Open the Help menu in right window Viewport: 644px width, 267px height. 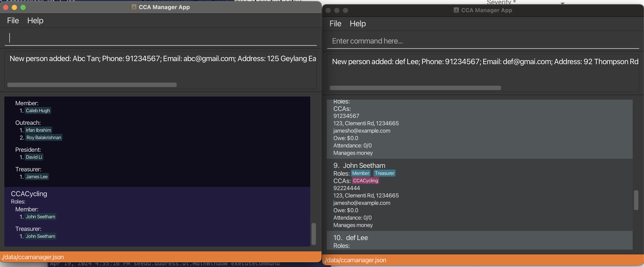(x=357, y=23)
